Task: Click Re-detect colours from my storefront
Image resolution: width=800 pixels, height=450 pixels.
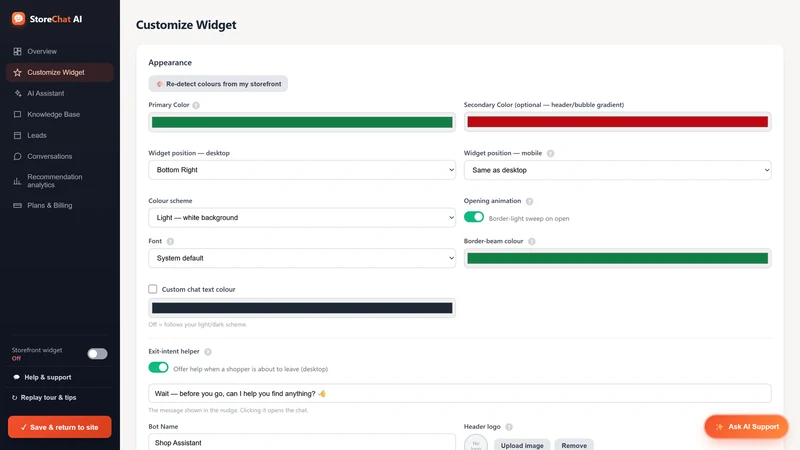Action: pos(218,84)
